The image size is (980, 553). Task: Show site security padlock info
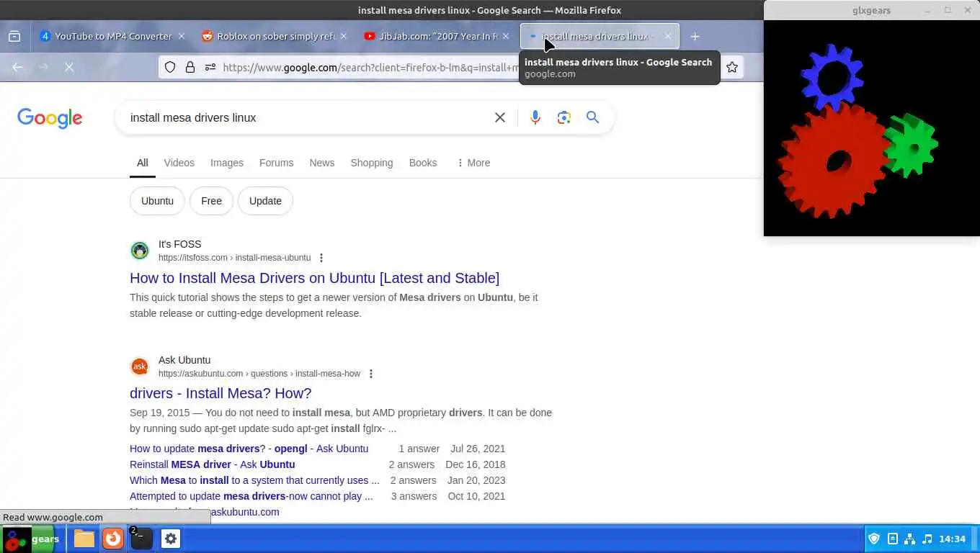190,67
